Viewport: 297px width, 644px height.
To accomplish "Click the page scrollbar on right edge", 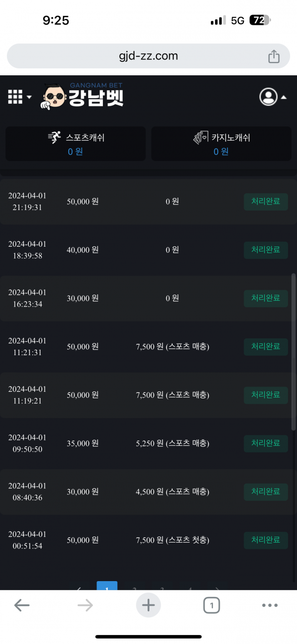I will 294,352.
